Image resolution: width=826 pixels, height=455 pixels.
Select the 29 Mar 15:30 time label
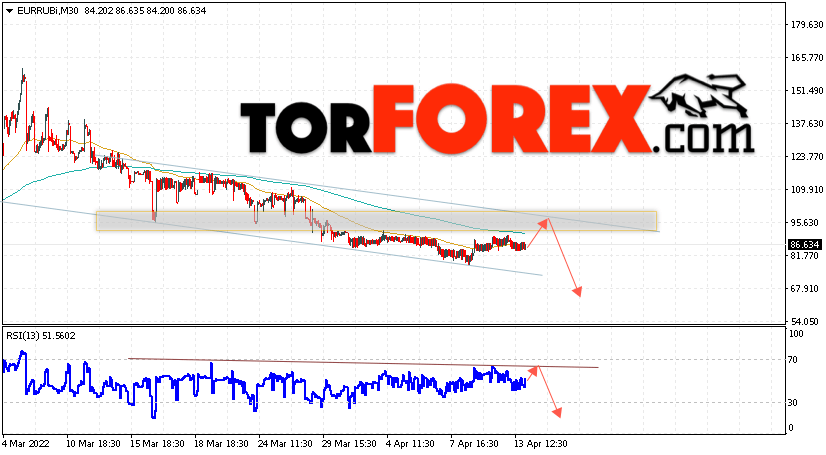click(350, 444)
